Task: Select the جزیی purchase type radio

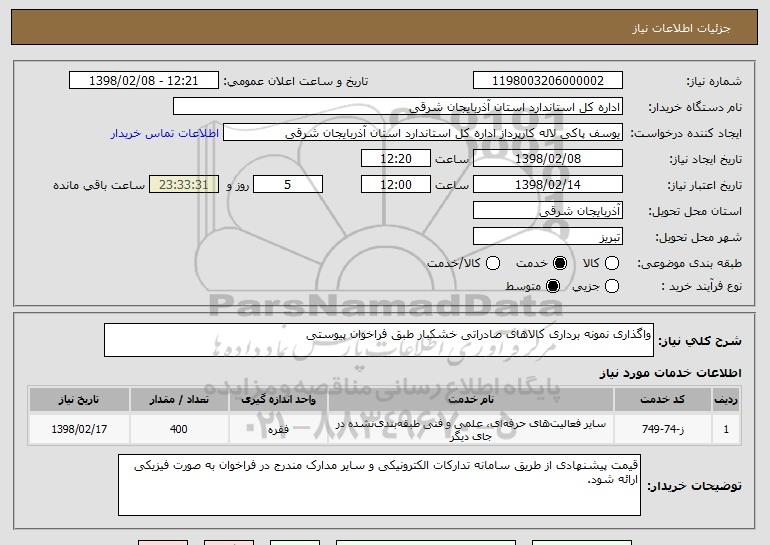Action: pyautogui.click(x=612, y=286)
